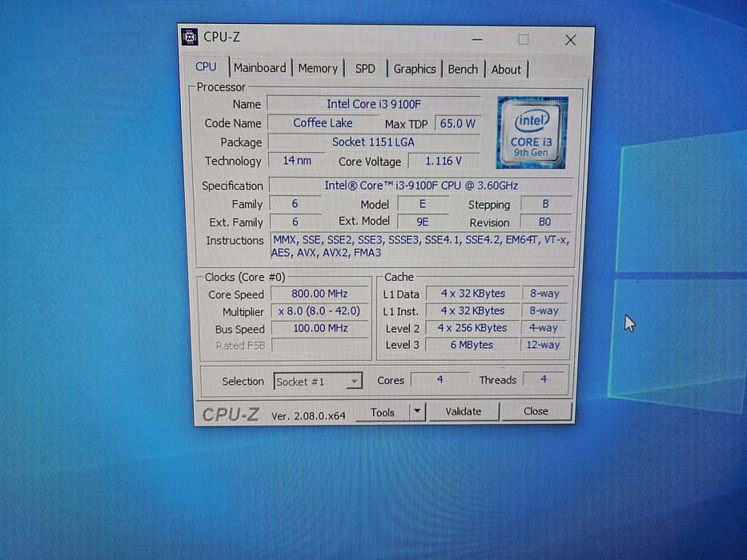
Task: Switch to the CPU tab
Action: click(x=206, y=66)
